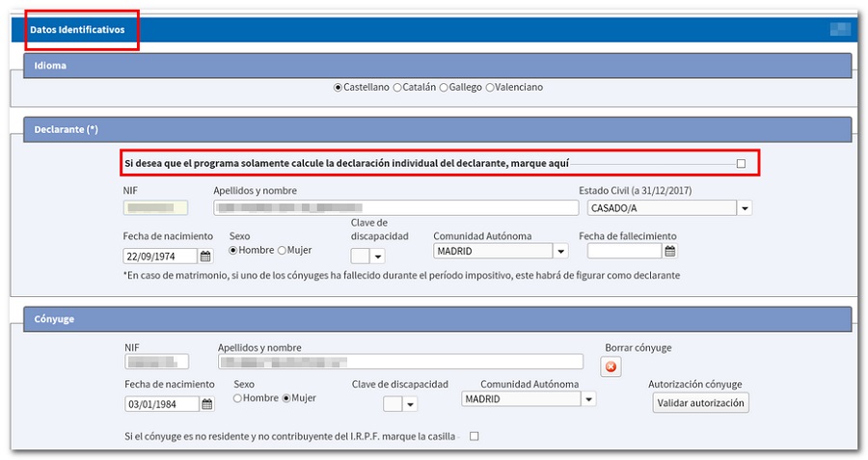This screenshot has height=460, width=868.
Task: Open spouse's Comunidad Autónoma dropdown
Action: click(588, 399)
